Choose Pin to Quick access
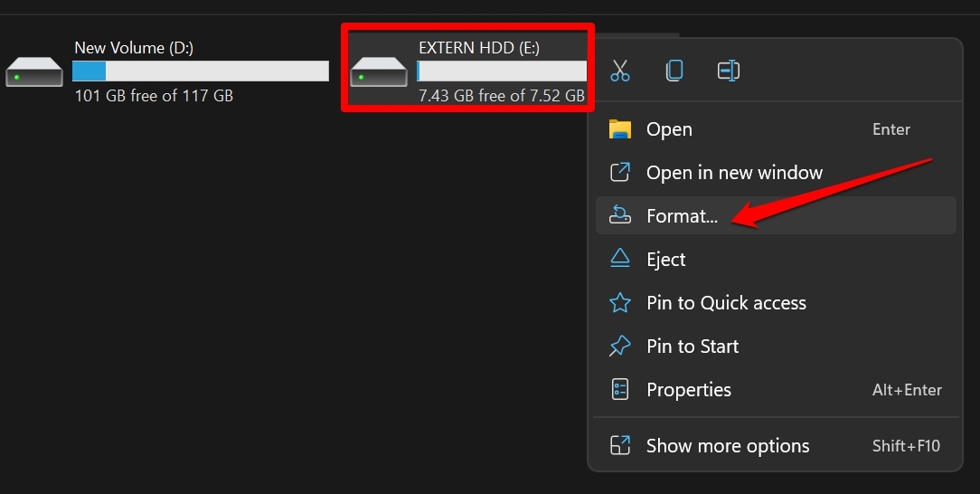Screen dimensions: 980x494 pos(776,303)
